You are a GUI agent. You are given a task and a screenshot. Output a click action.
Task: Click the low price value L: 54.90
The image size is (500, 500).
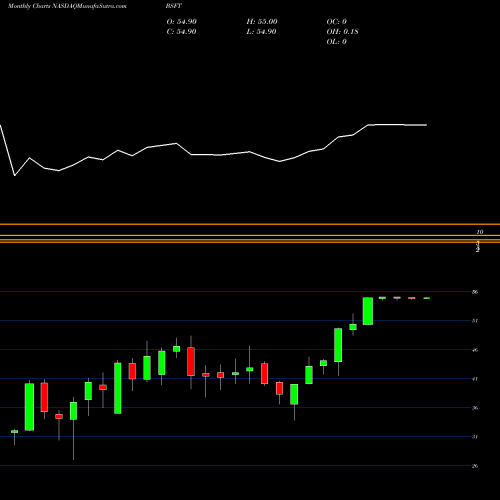pyautogui.click(x=261, y=32)
